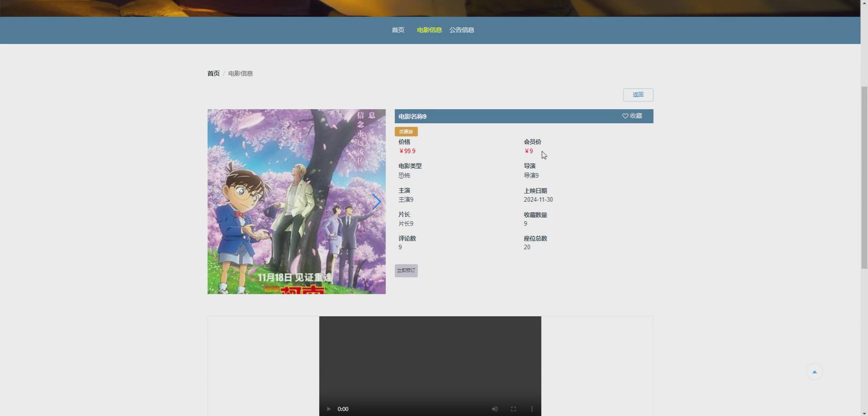Viewport: 868px width, 416px height.
Task: Click the 立即预订 booking button
Action: [x=406, y=270]
